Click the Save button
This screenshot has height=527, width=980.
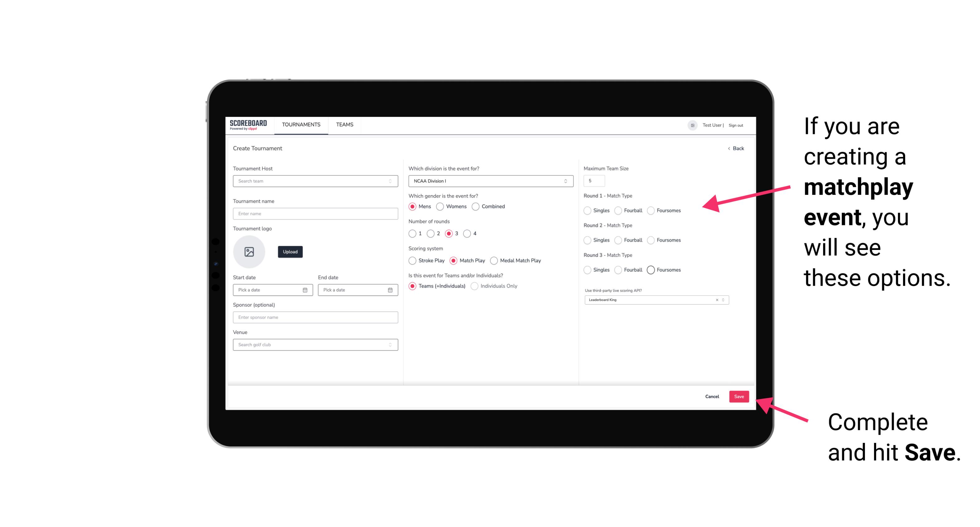click(x=739, y=396)
